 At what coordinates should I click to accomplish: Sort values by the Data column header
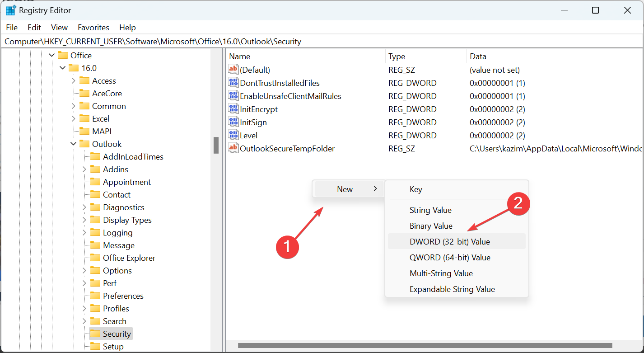[554, 56]
